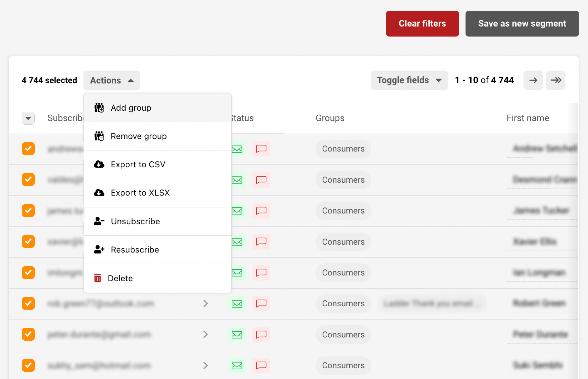Click the Unsubscribe user-minus icon
Image resolution: width=588 pixels, height=379 pixels.
point(99,221)
